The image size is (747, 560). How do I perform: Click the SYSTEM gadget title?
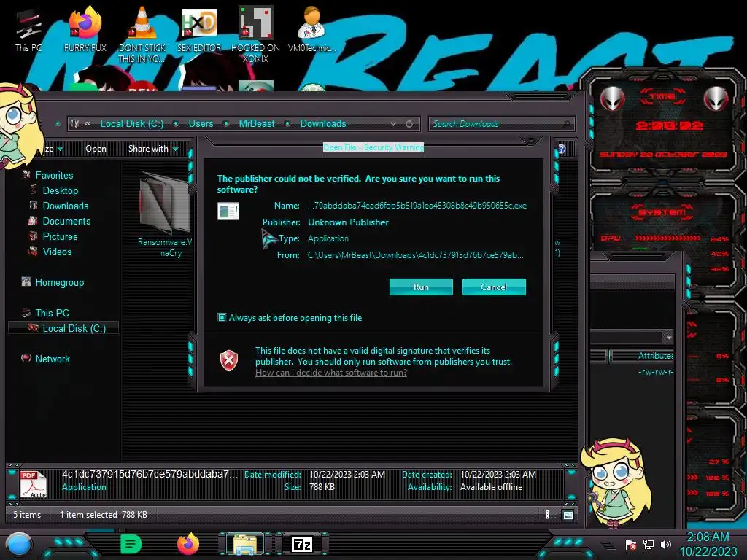(662, 212)
